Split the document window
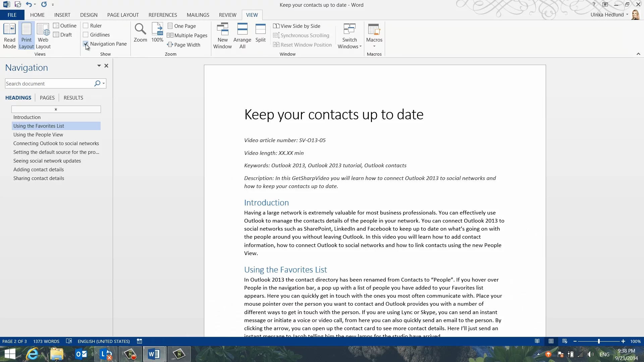Viewport: 644px width, 362px height. point(260,33)
